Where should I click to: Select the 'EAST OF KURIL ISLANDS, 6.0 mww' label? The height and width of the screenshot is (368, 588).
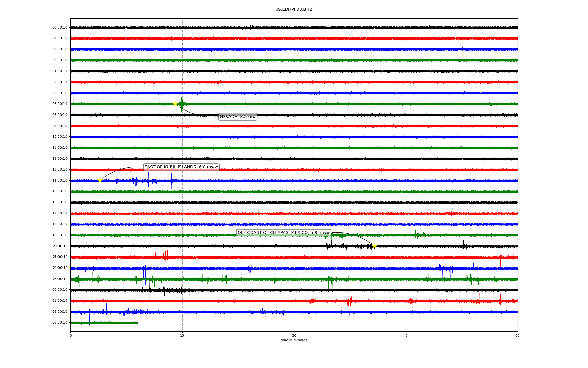pyautogui.click(x=181, y=167)
